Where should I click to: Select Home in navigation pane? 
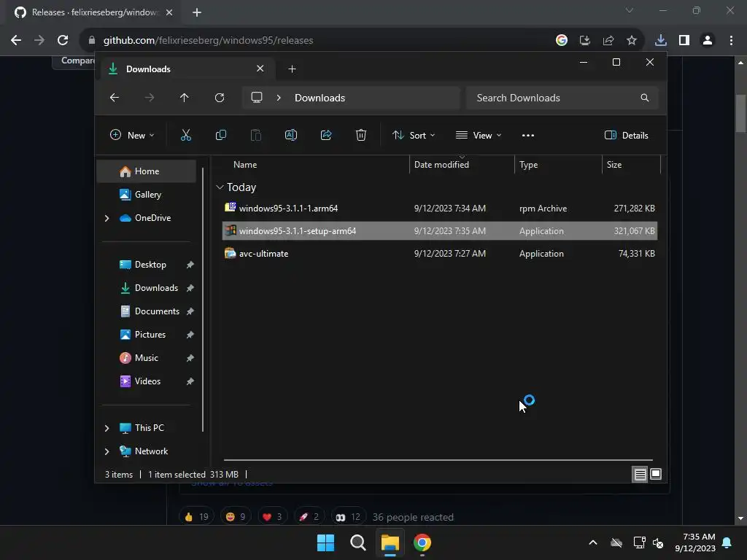[146, 171]
